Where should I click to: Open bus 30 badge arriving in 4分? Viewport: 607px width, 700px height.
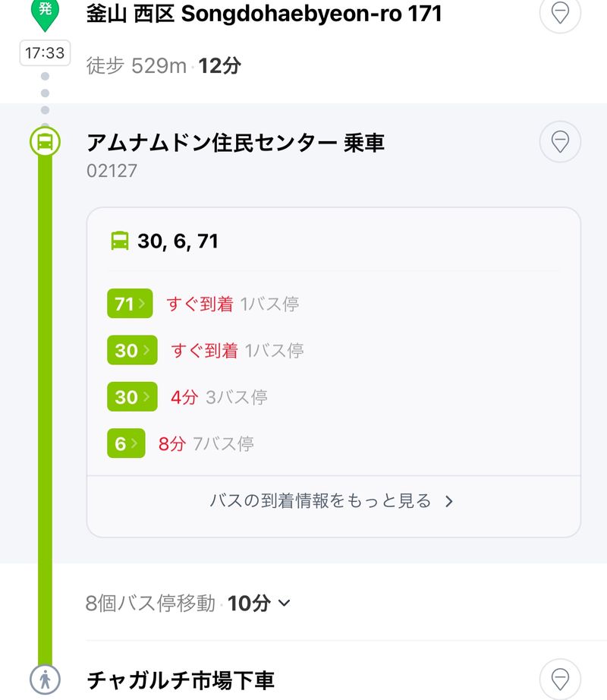(x=132, y=397)
